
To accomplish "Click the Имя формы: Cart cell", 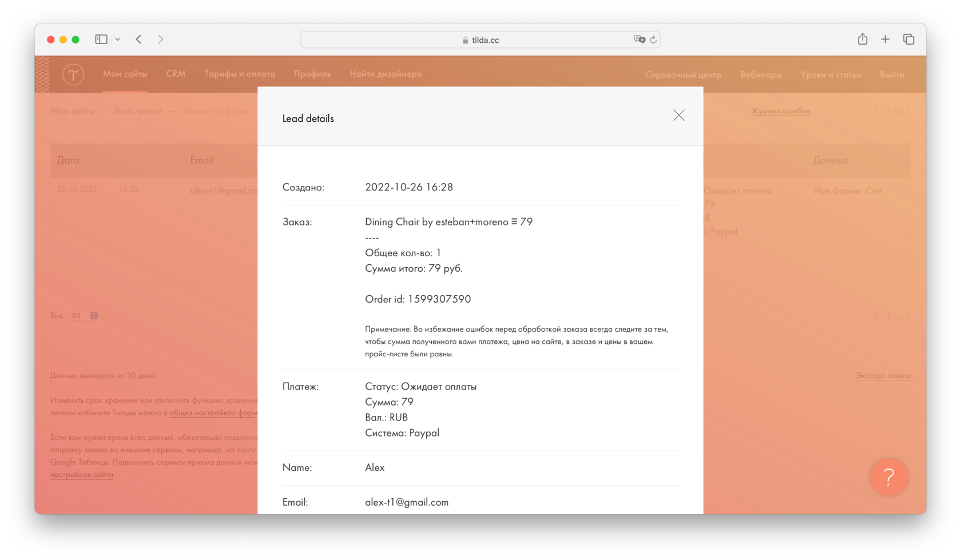I will [x=848, y=190].
